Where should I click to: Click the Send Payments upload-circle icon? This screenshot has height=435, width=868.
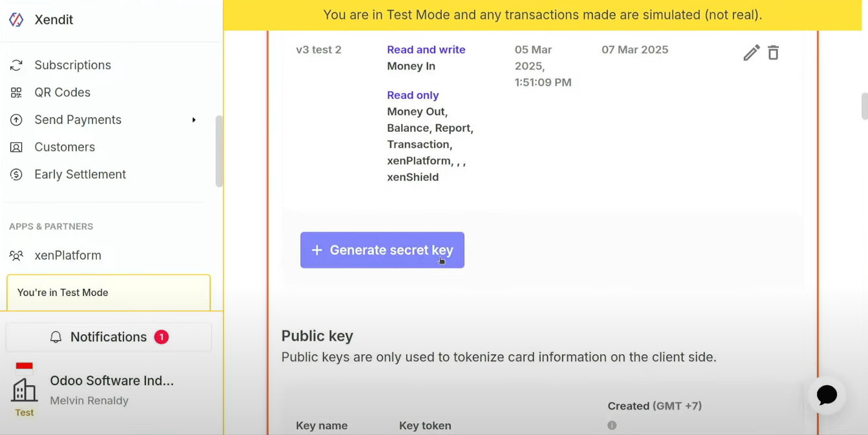pos(16,120)
